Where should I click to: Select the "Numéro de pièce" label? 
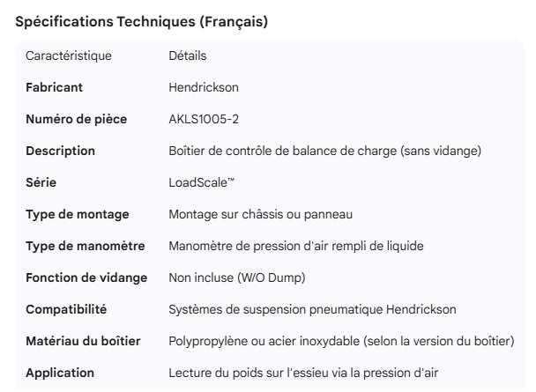76,119
